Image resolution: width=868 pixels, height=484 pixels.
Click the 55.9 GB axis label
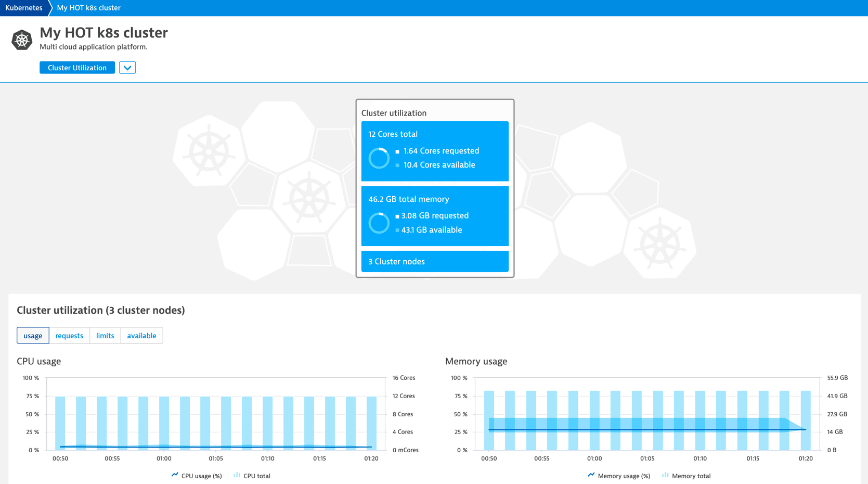point(837,378)
